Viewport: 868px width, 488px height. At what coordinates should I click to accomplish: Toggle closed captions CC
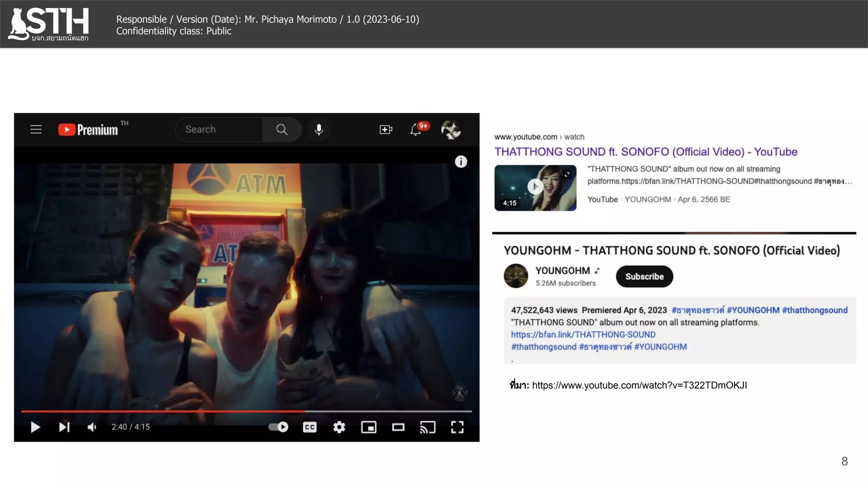(x=310, y=427)
